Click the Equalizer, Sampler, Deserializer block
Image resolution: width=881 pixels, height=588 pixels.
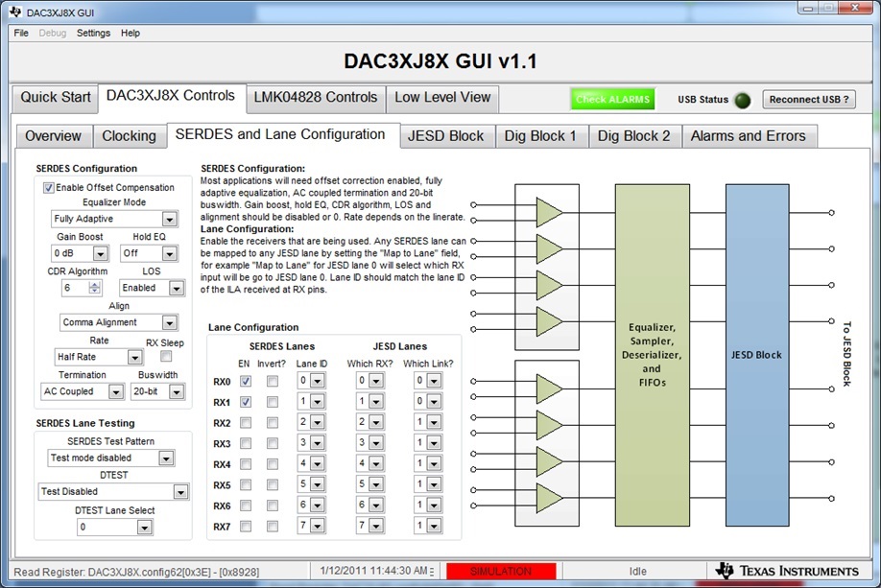point(652,355)
